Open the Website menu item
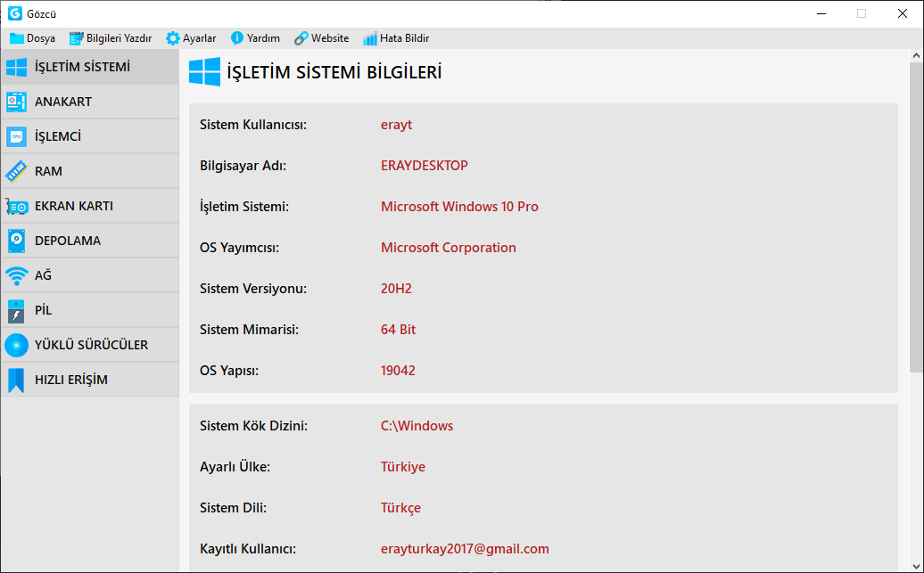The image size is (924, 573). tap(321, 38)
